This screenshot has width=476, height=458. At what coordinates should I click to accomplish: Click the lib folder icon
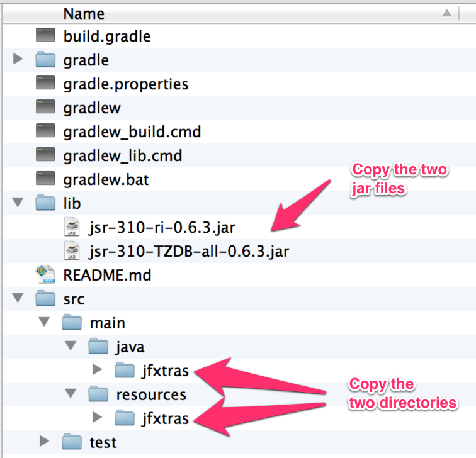pyautogui.click(x=46, y=203)
